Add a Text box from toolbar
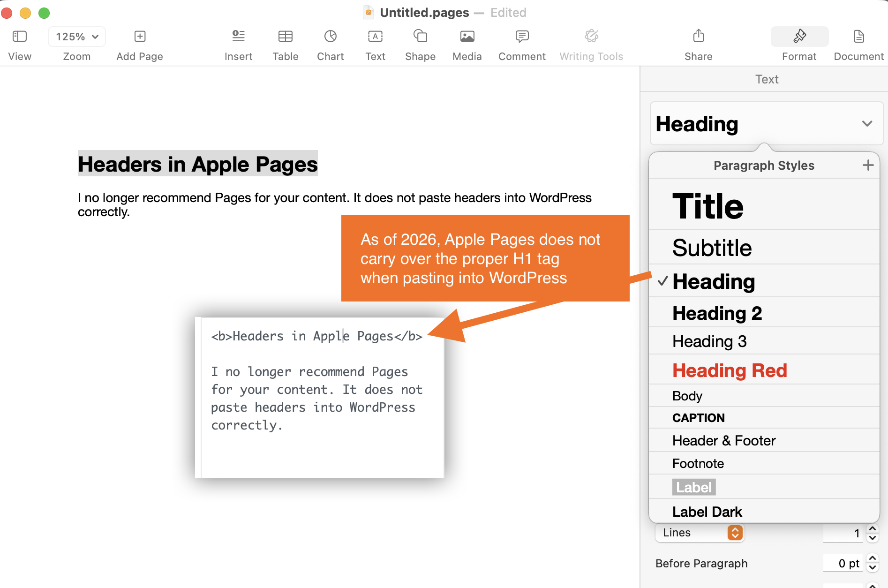This screenshot has width=888, height=588. (x=376, y=36)
